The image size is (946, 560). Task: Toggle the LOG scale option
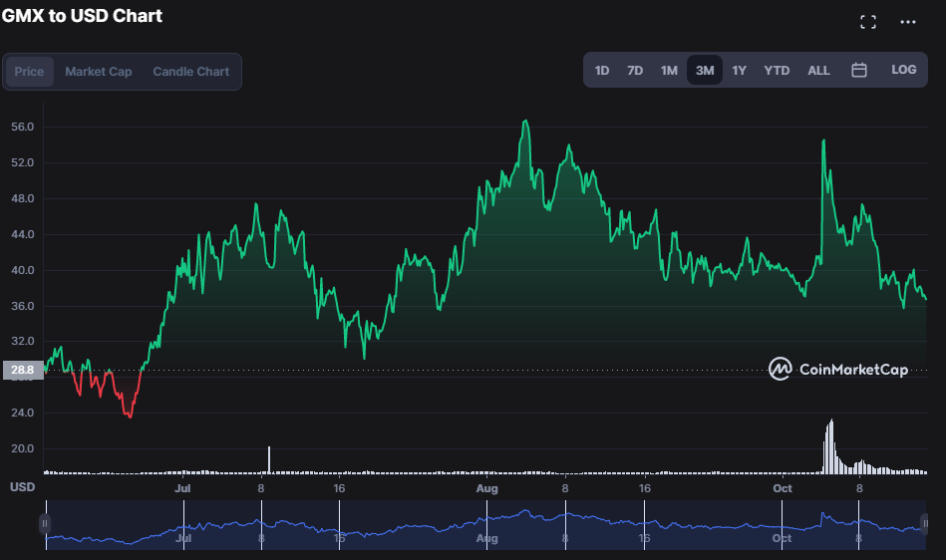tap(904, 70)
